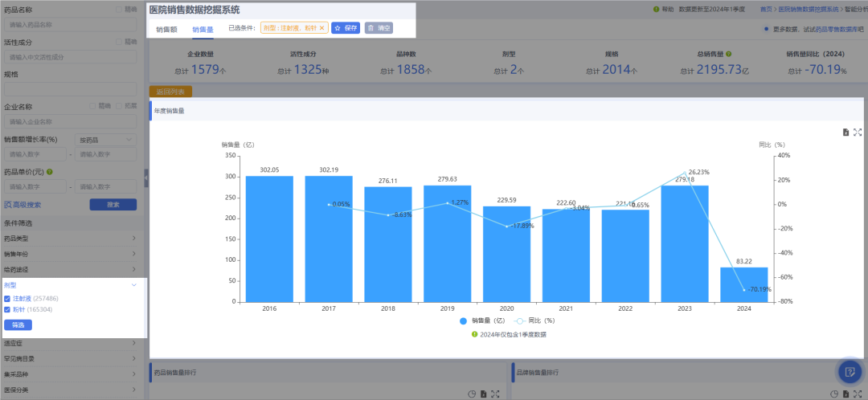
Task: Click inside the 活性成分 input field
Action: pos(70,57)
